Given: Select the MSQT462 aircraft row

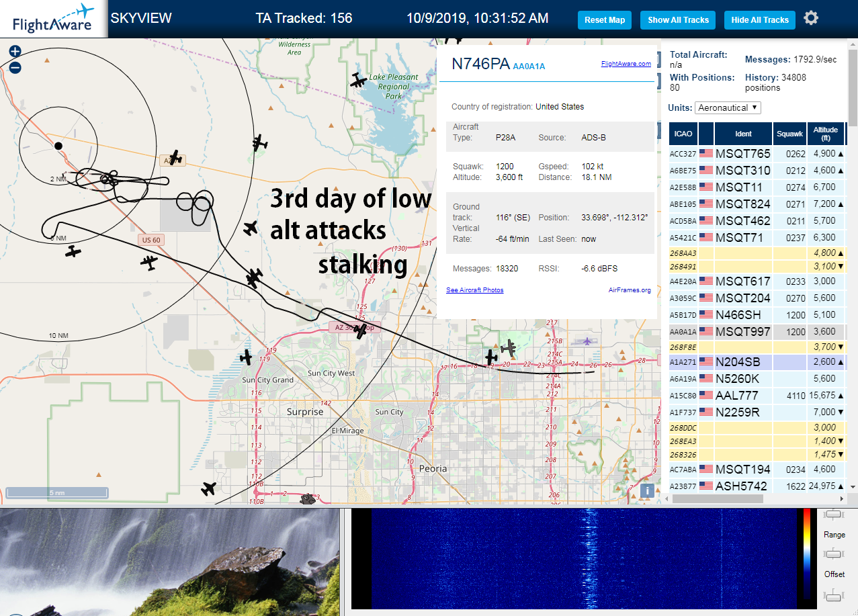Looking at the screenshot, I should [758, 220].
